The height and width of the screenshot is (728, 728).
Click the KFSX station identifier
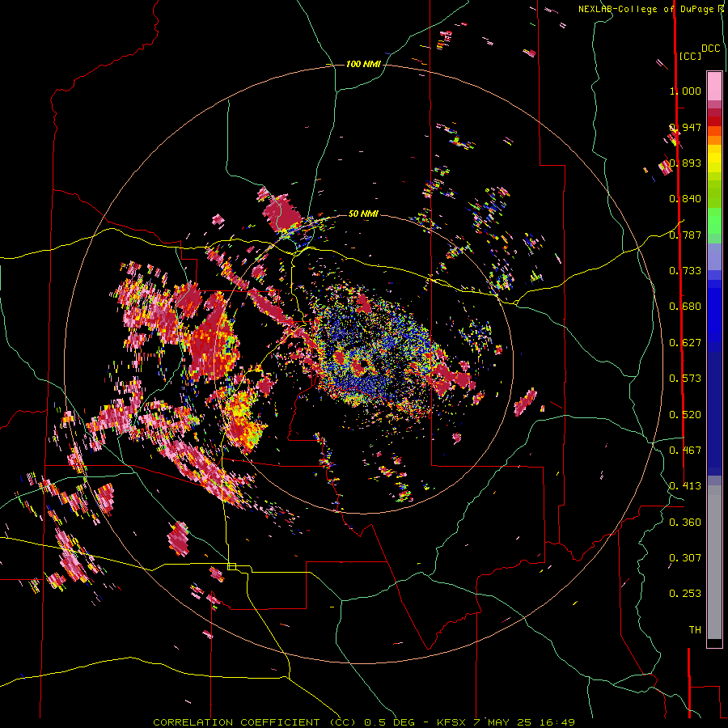pos(453,722)
